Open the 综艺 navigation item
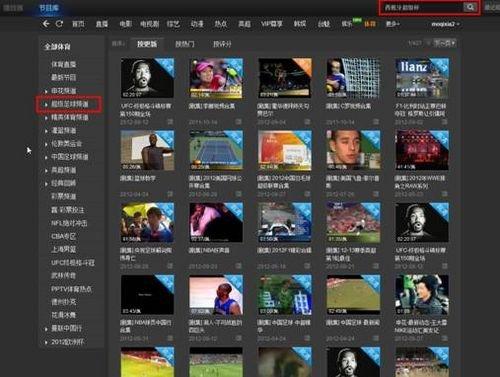Screen dimensions: 500x377 click(173, 24)
